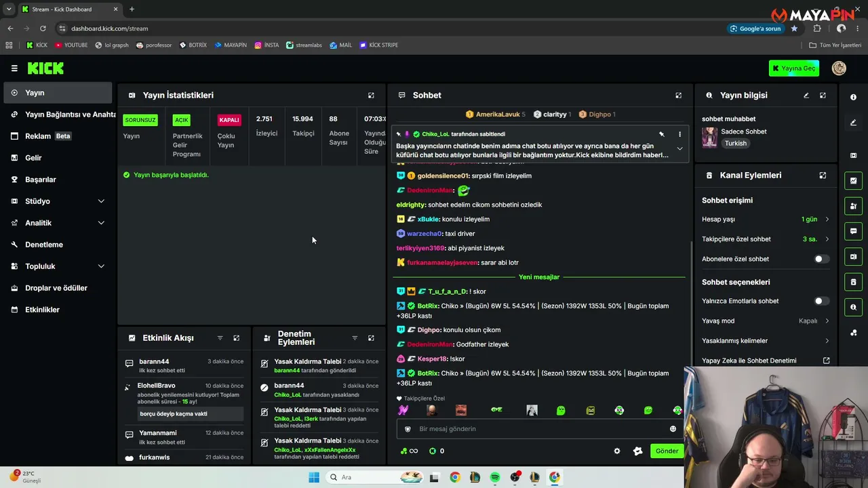Open the filter icon in Denetim Eylemleri
Image resolution: width=868 pixels, height=488 pixels.
tap(355, 338)
